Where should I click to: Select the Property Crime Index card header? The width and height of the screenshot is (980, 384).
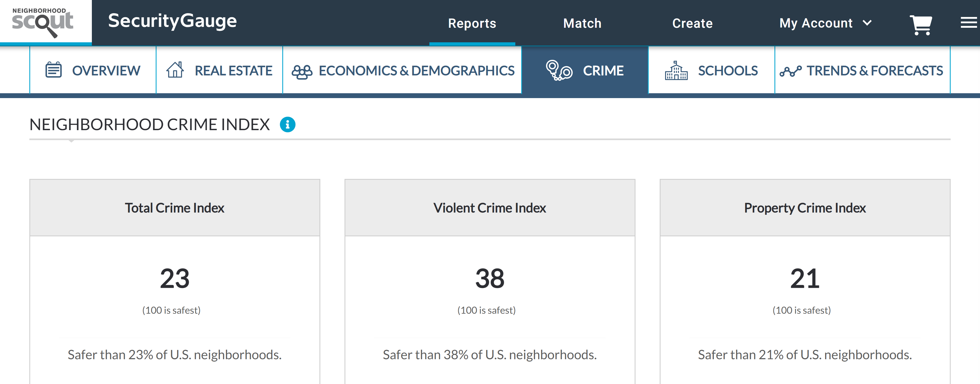(x=805, y=208)
